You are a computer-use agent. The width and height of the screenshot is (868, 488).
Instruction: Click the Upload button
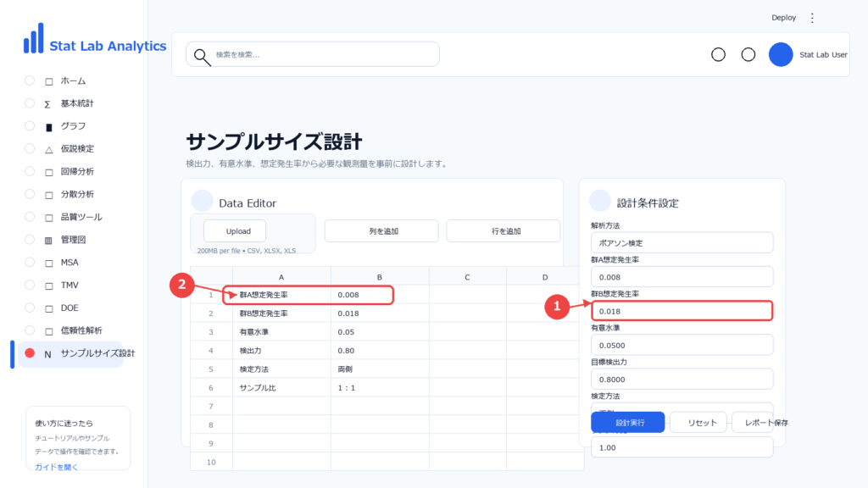coord(235,230)
